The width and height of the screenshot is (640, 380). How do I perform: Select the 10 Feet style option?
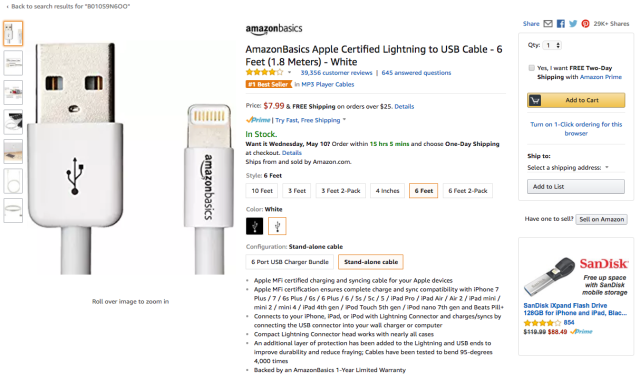pyautogui.click(x=262, y=191)
